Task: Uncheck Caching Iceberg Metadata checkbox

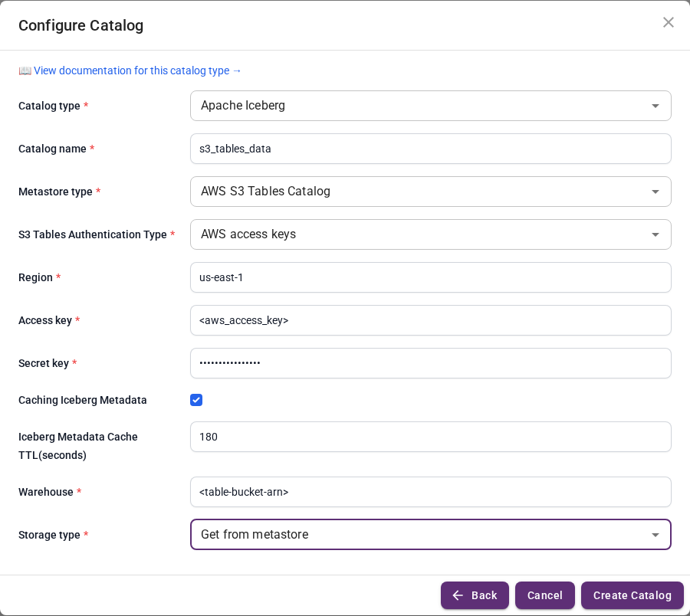Action: pyautogui.click(x=196, y=400)
